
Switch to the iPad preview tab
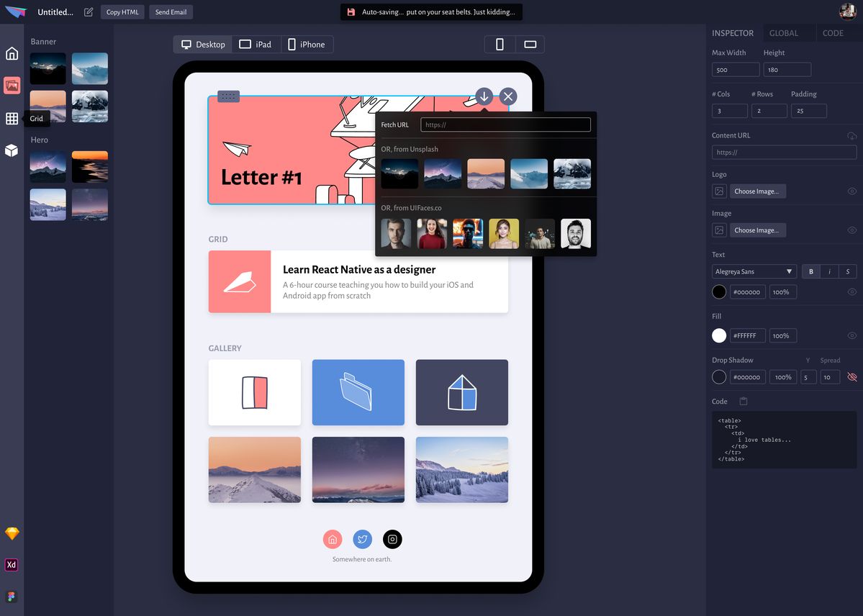coord(256,45)
